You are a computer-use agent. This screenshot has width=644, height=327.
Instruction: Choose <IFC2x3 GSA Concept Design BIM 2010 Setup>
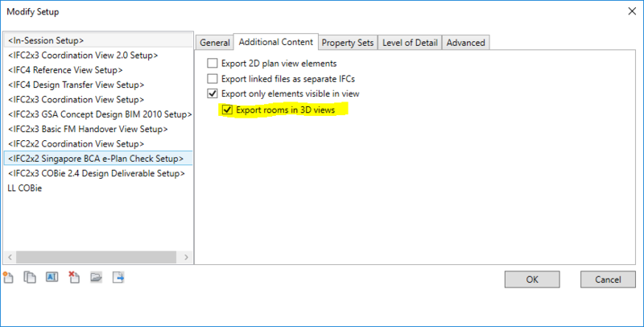click(98, 114)
